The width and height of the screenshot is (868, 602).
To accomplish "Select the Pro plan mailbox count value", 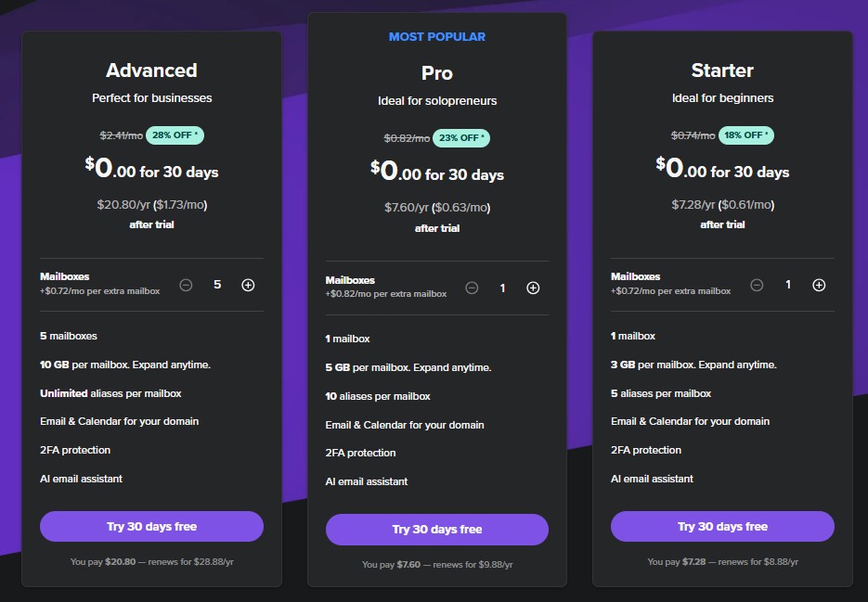I will point(502,288).
